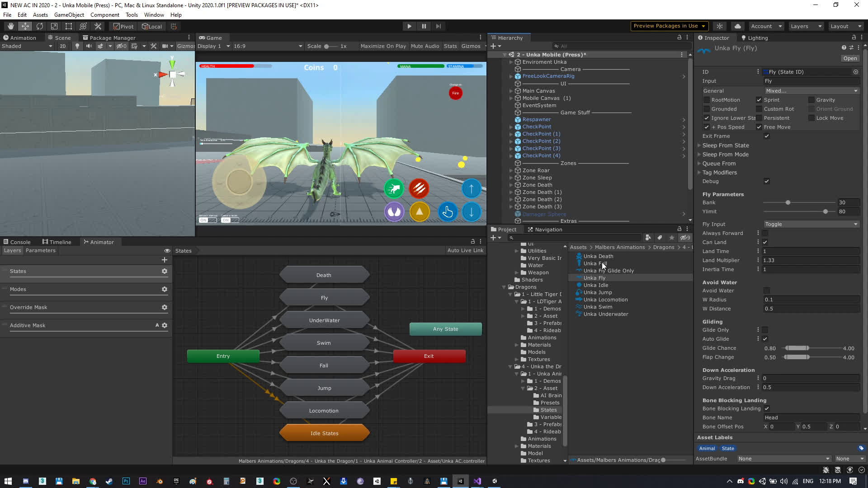Select the Unka Swim animation asset
This screenshot has height=488, width=868.
(x=597, y=307)
